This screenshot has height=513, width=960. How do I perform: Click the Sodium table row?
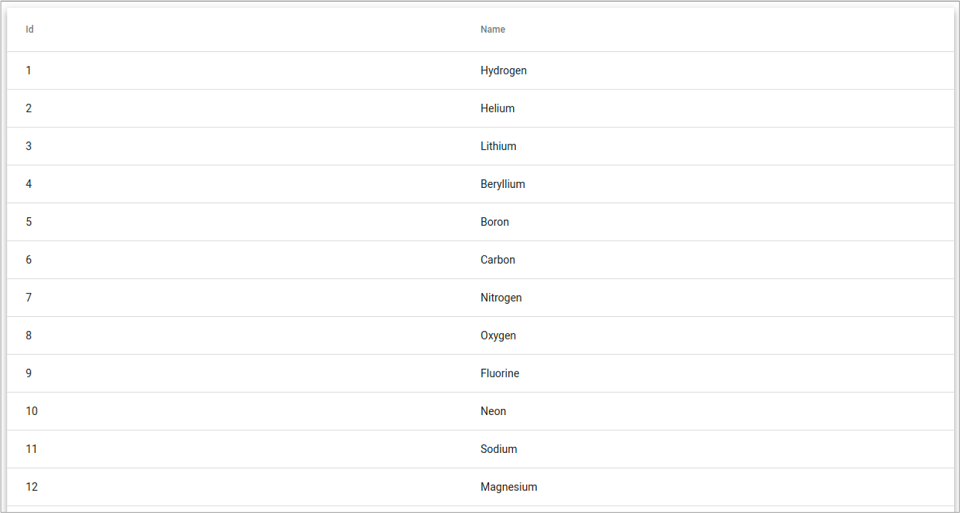498,450
